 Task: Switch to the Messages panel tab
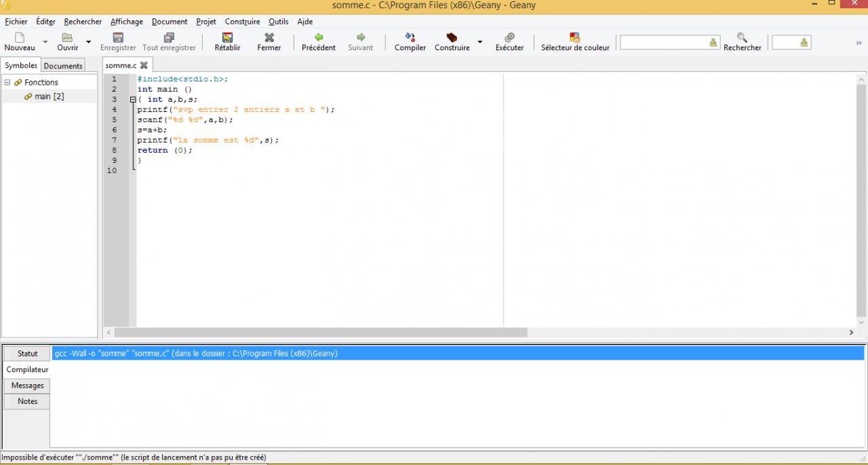point(27,386)
